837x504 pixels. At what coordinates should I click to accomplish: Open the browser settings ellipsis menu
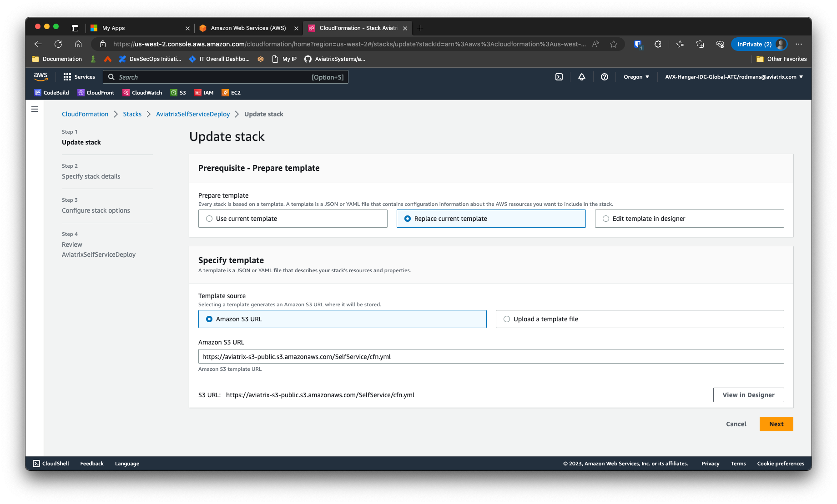[x=799, y=44]
